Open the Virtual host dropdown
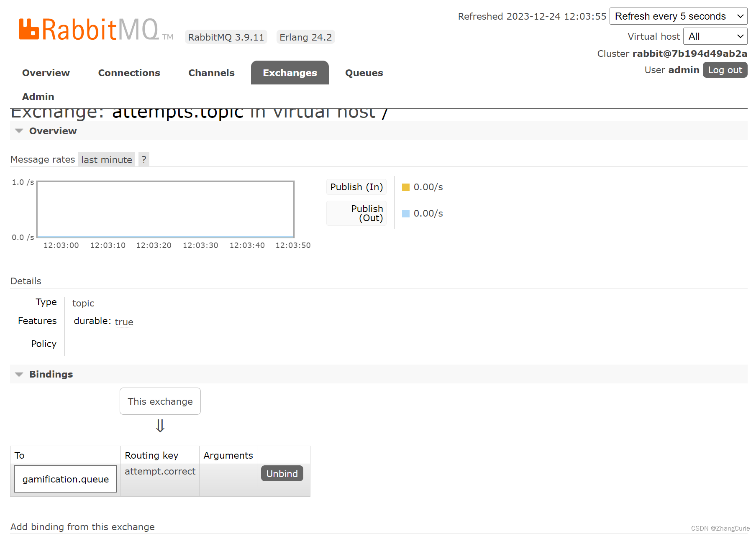The height and width of the screenshot is (536, 756). [x=715, y=36]
